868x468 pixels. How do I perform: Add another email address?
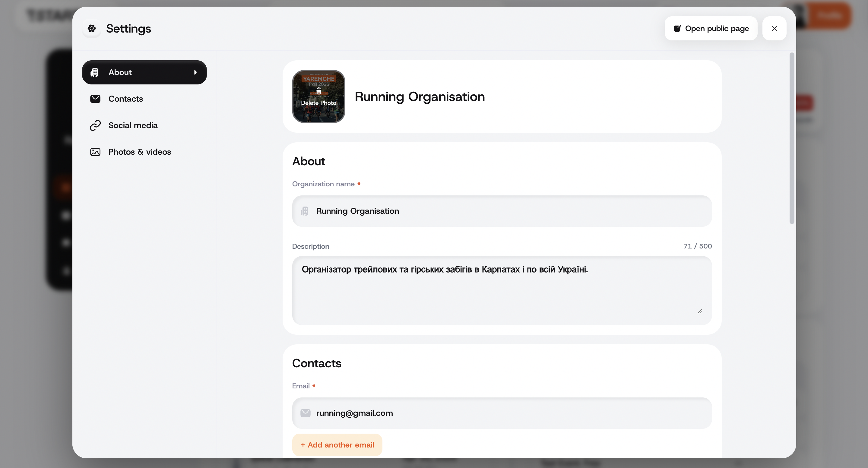tap(337, 445)
